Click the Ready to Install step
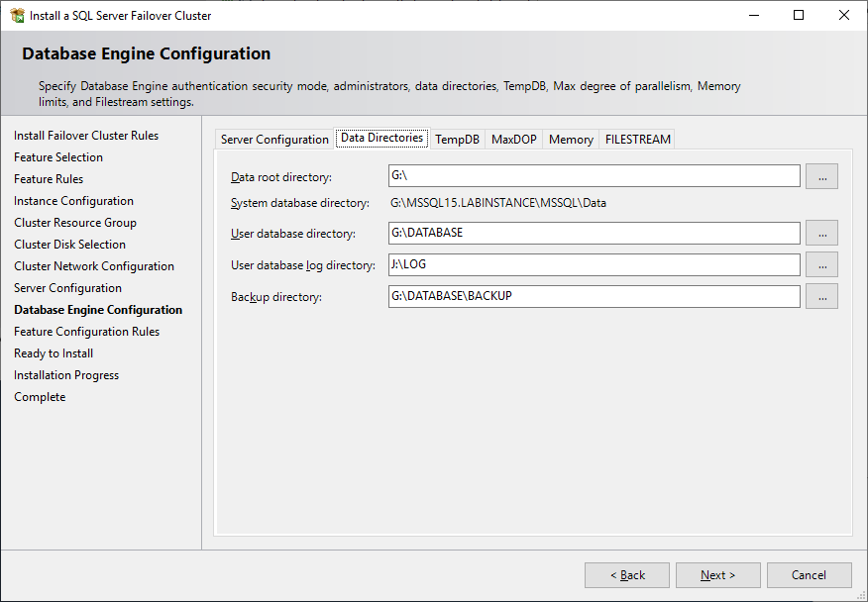 click(x=54, y=353)
